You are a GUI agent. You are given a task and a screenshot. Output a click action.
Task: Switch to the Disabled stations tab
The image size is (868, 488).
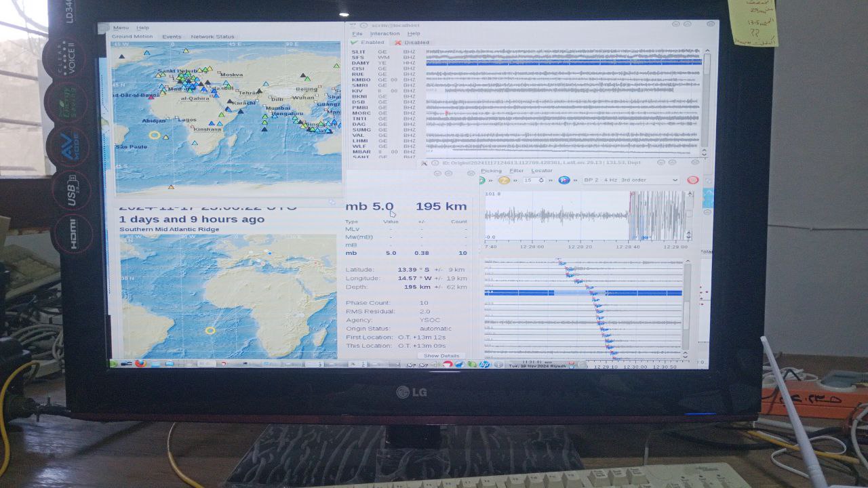point(412,42)
